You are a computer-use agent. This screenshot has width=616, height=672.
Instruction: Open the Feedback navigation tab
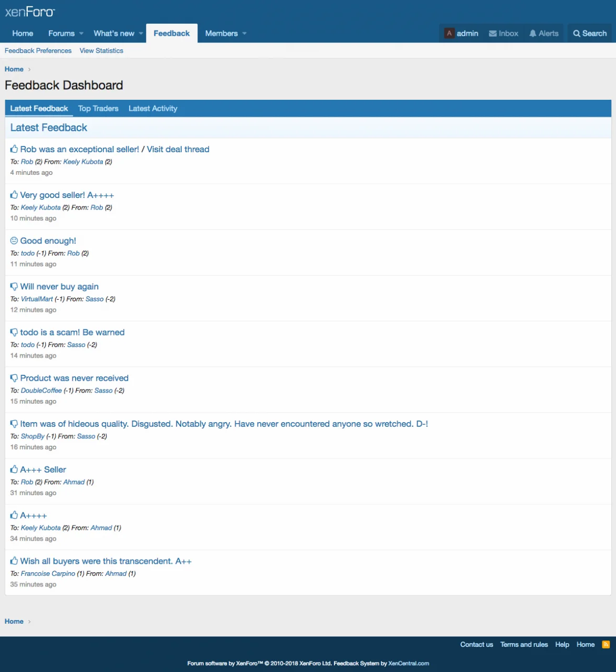[172, 34]
